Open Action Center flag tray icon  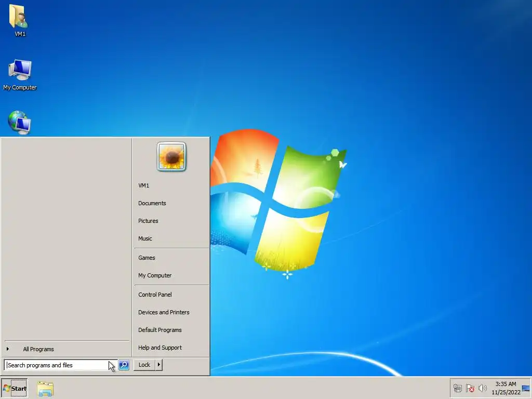(x=470, y=388)
